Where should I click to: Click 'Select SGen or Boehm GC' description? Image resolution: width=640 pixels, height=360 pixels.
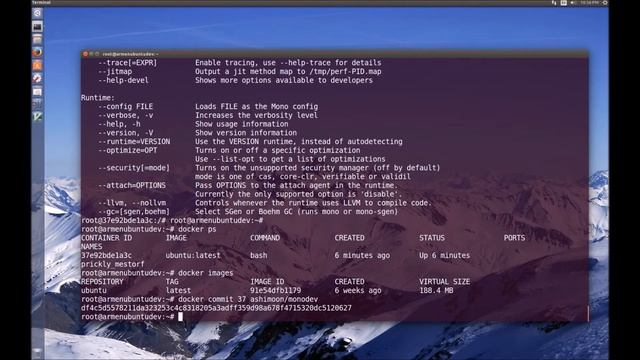pos(296,212)
